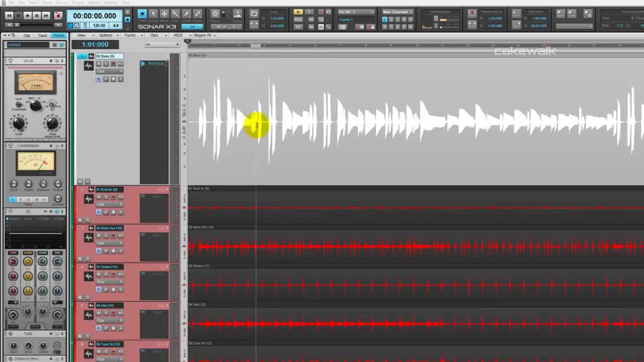Open the Clips dropdown on 00 Bass track

coord(109,71)
